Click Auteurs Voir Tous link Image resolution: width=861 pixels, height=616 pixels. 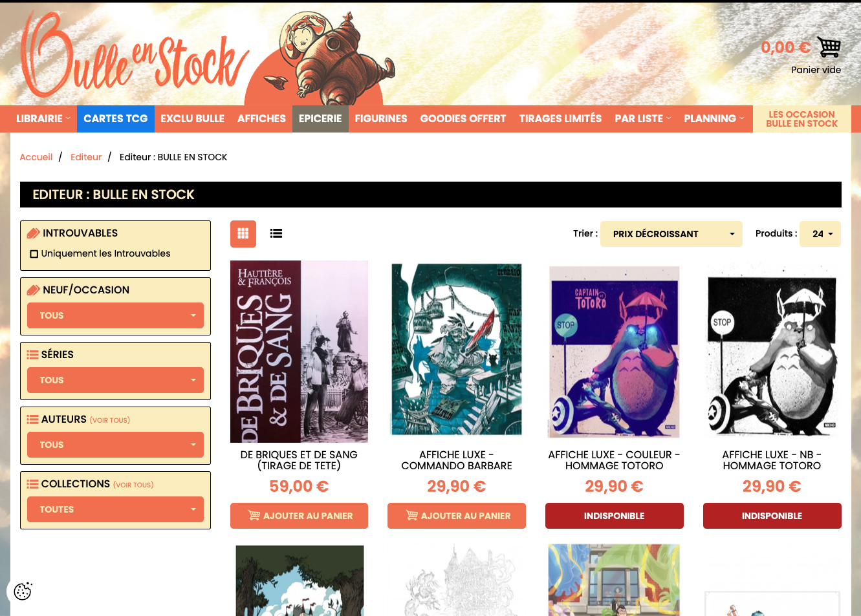(110, 420)
